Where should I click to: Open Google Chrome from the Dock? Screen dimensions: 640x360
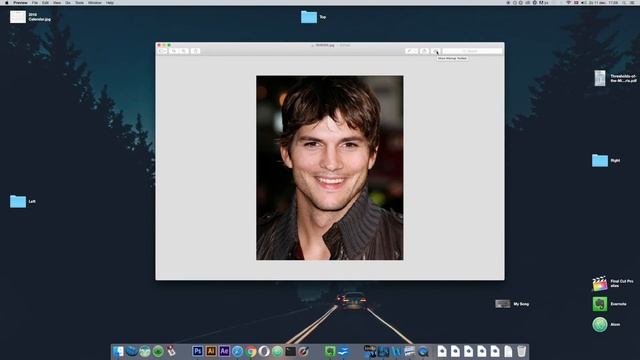(251, 351)
